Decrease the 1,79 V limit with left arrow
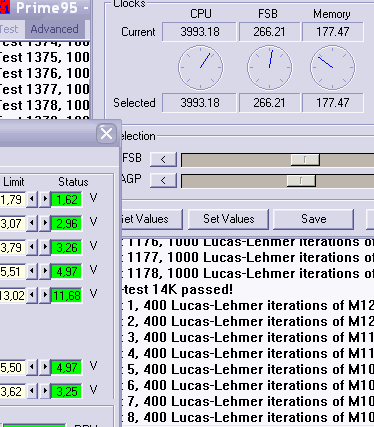374x427 pixels. point(32,199)
